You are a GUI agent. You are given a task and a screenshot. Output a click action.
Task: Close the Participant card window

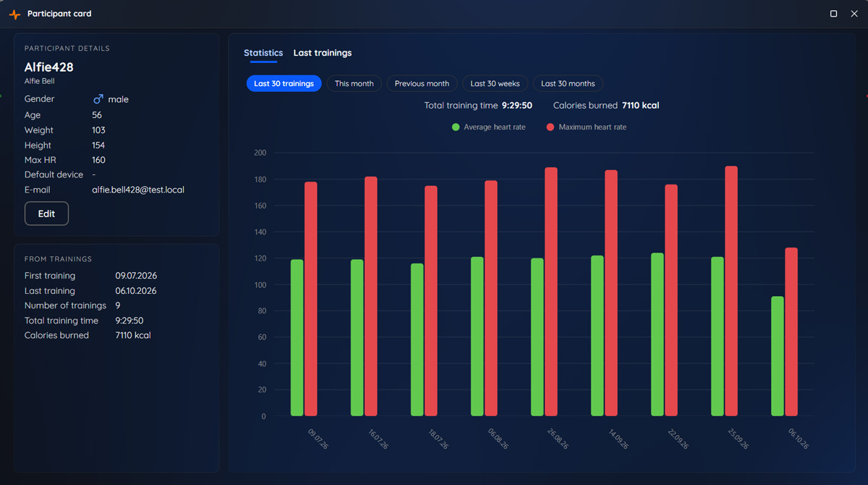(x=854, y=14)
